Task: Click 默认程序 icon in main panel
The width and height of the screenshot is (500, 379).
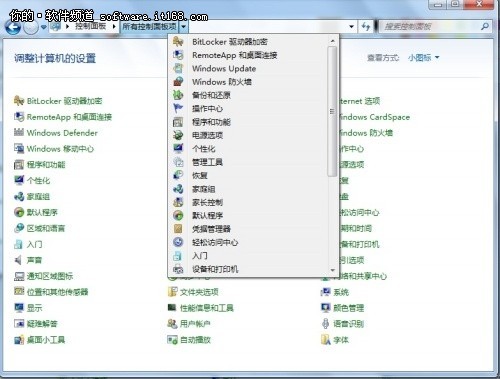Action: [x=19, y=212]
